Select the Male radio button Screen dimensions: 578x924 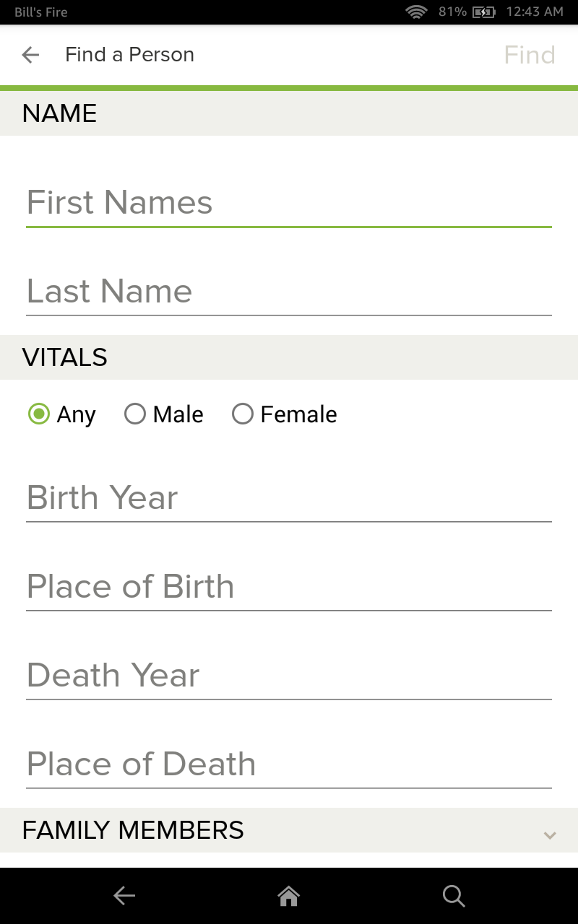coord(135,414)
